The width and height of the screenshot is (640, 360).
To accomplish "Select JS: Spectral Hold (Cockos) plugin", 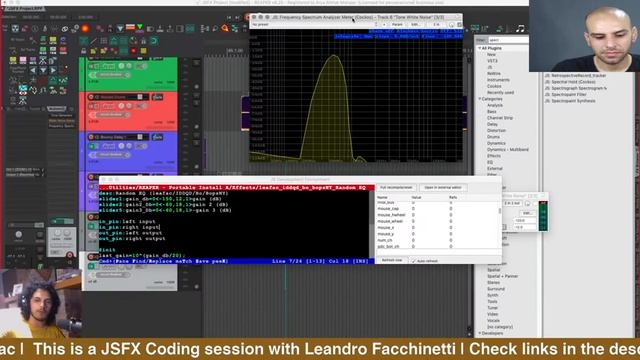I will pyautogui.click(x=570, y=82).
